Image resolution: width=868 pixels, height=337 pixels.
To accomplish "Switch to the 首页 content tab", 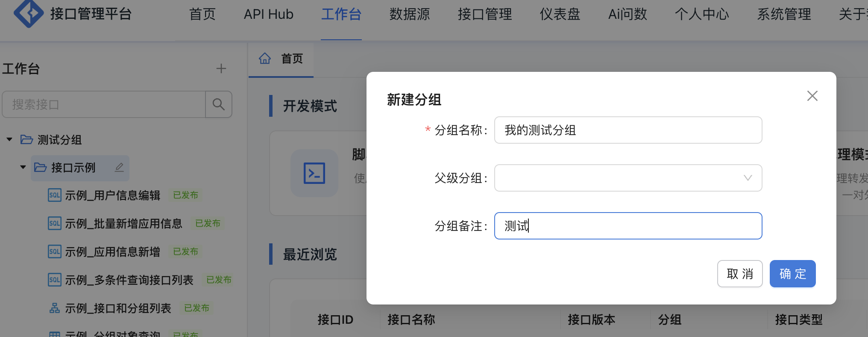I will pyautogui.click(x=281, y=59).
